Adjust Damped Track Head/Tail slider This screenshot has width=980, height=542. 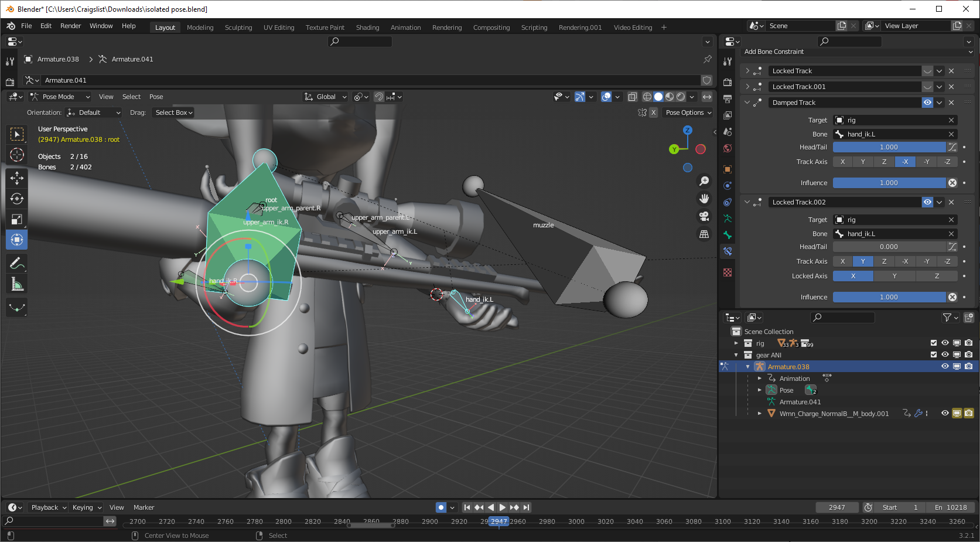(x=889, y=147)
